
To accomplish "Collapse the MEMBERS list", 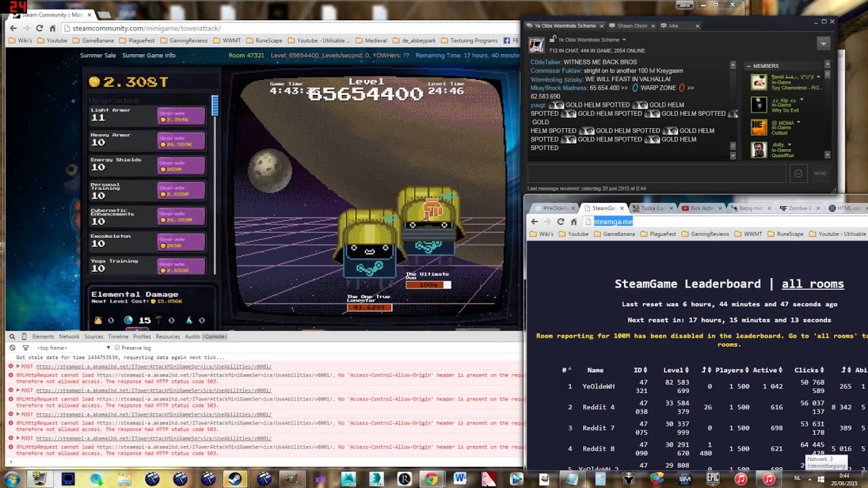I will point(748,66).
